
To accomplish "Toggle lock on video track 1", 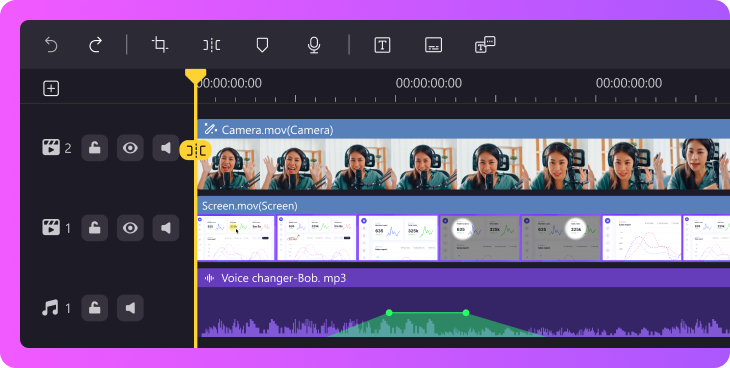I will (x=95, y=228).
